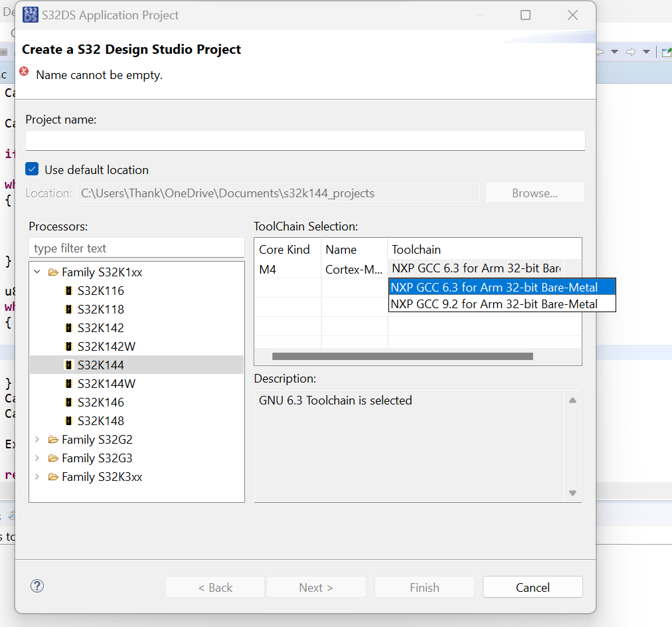Click the S32K116 microcontroller icon
The image size is (672, 627).
click(69, 290)
